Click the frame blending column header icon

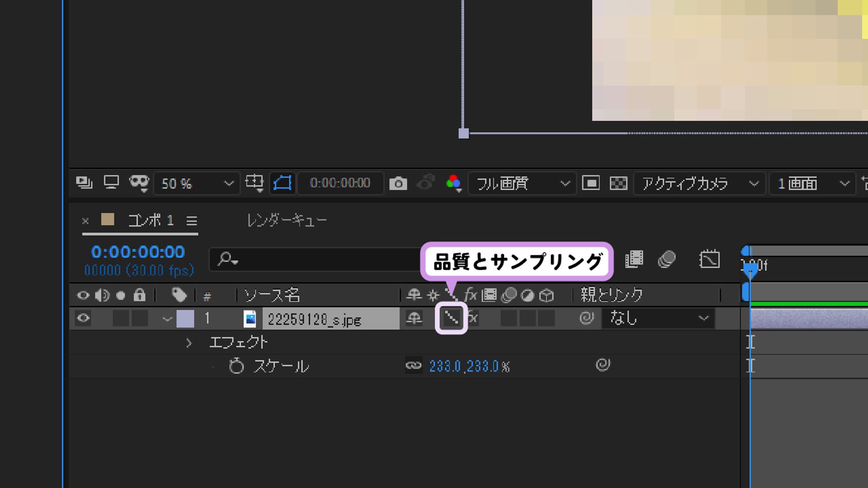click(489, 294)
